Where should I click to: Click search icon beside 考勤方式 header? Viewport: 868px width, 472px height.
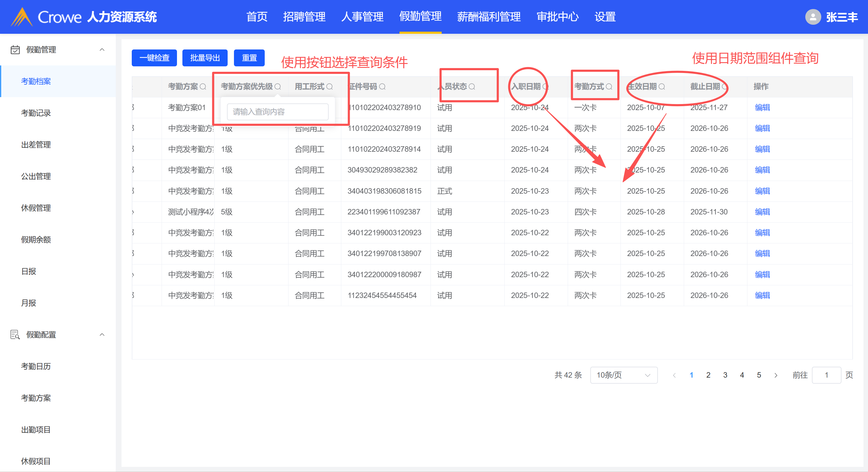tap(609, 87)
